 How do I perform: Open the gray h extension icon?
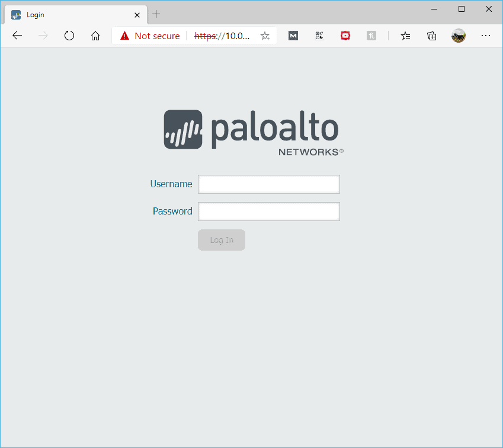tap(371, 36)
